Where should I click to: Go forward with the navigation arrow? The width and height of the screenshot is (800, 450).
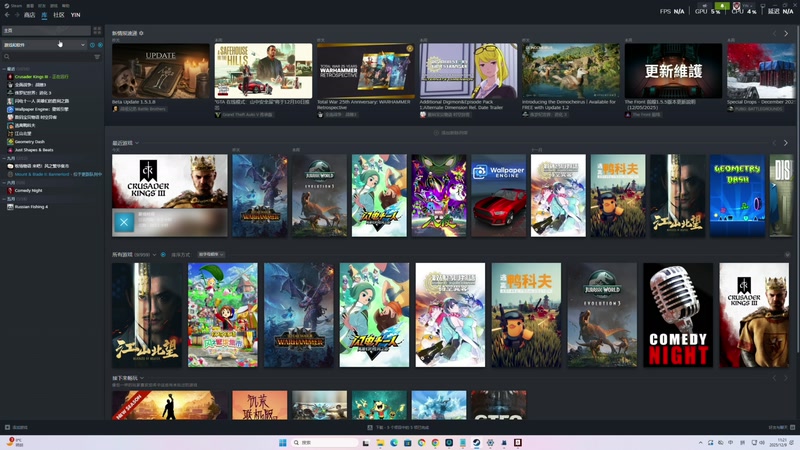17,15
